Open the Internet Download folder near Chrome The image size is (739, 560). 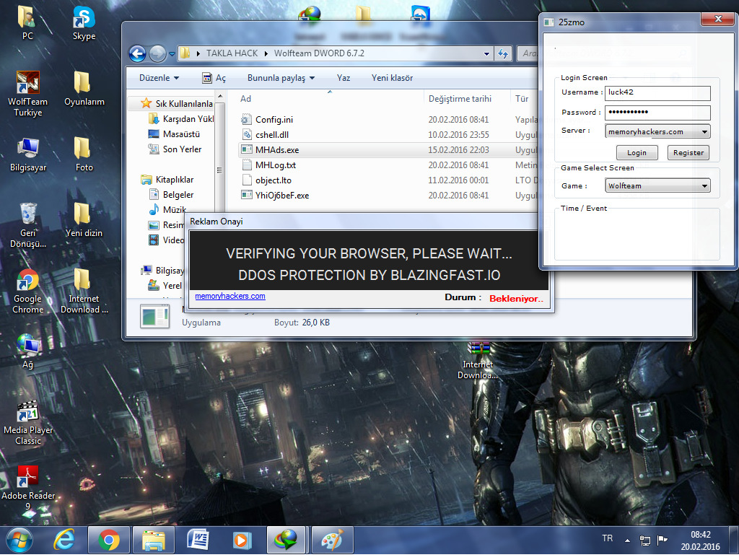coord(84,291)
